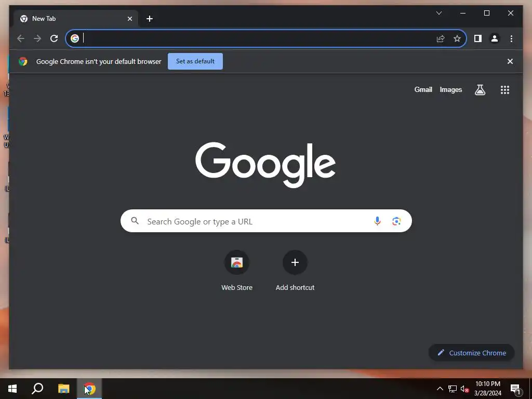
Task: Click the Google icon in address bar
Action: [x=75, y=38]
